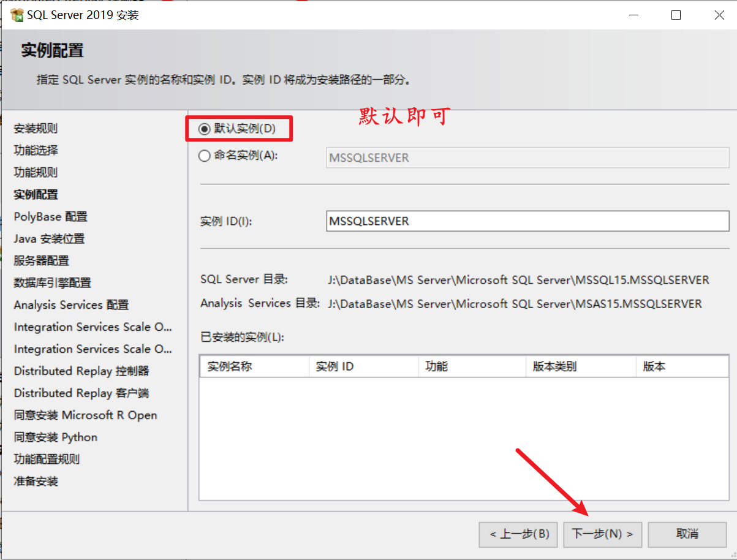This screenshot has width=737, height=560.
Task: Cancel the installation with 取消
Action: [x=687, y=534]
